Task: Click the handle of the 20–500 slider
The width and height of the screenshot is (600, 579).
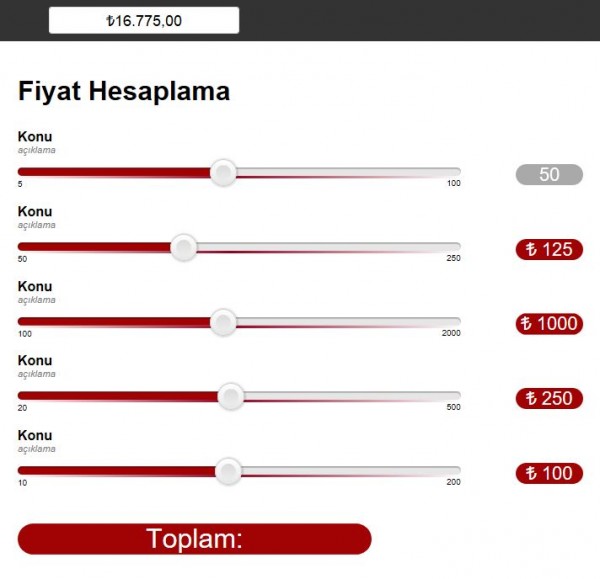Action: point(231,397)
